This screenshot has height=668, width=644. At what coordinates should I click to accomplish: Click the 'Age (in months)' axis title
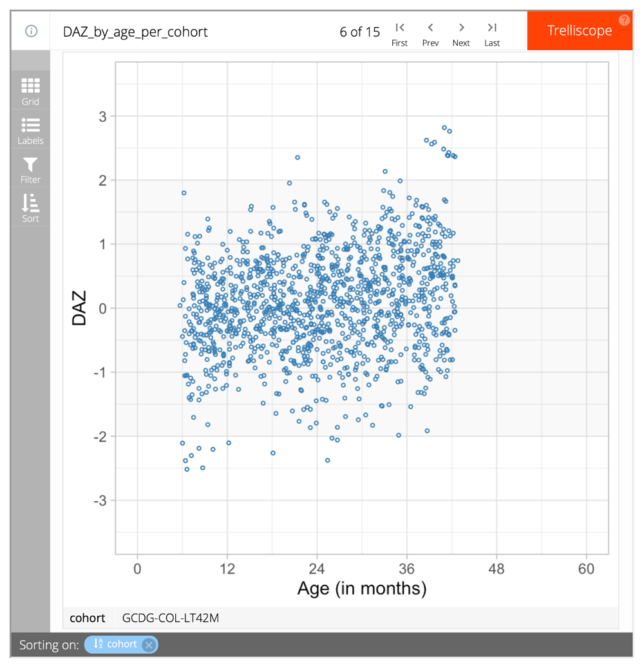(361, 587)
